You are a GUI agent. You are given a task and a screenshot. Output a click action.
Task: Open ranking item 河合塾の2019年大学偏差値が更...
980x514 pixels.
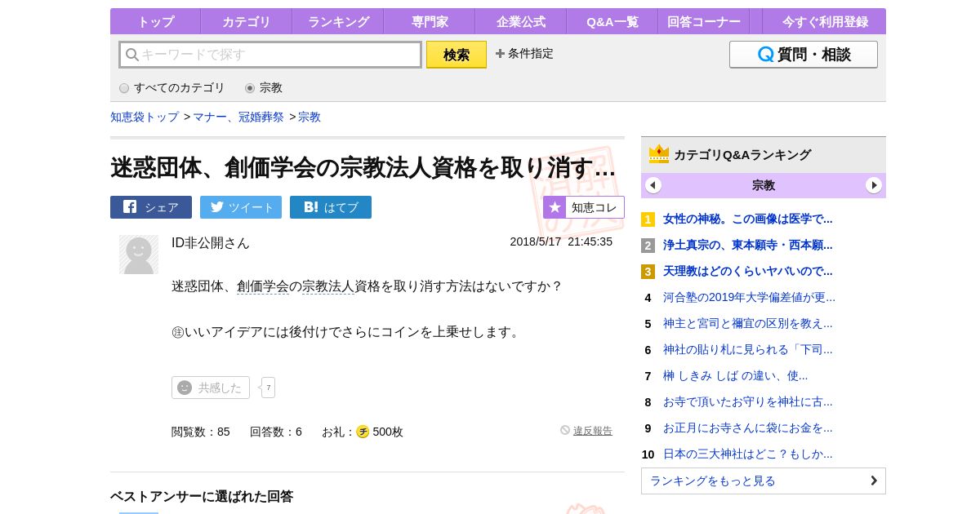[x=749, y=297]
